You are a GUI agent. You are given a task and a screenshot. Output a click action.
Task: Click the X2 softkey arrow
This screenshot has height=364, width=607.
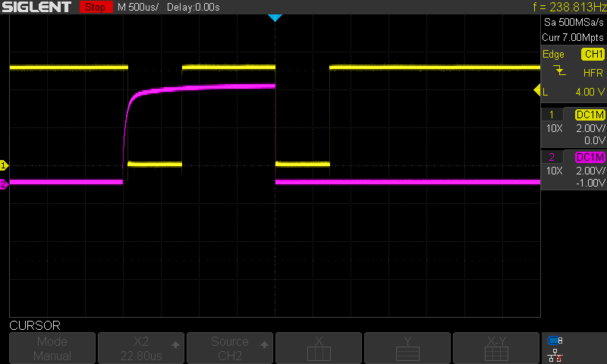pyautogui.click(x=175, y=344)
